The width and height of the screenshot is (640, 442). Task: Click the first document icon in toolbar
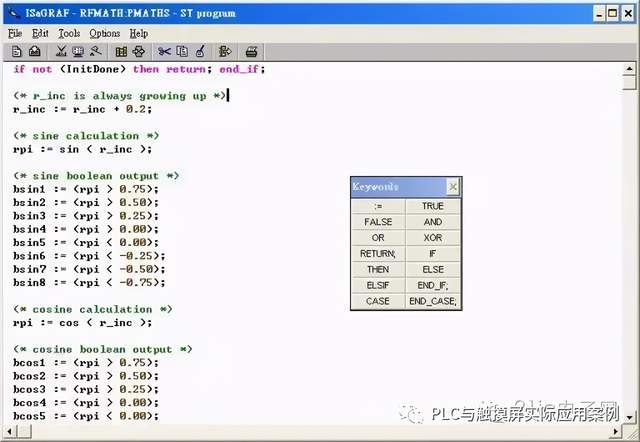point(18,51)
